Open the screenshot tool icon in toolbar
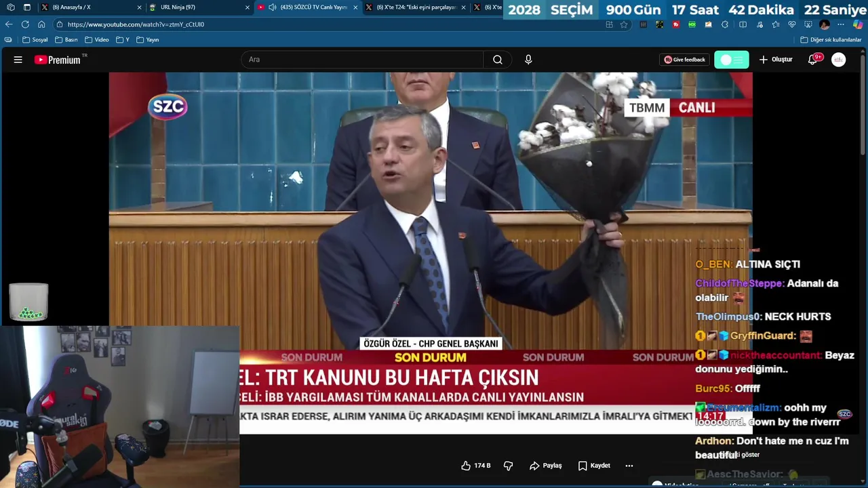Image resolution: width=868 pixels, height=488 pixels. (808, 24)
